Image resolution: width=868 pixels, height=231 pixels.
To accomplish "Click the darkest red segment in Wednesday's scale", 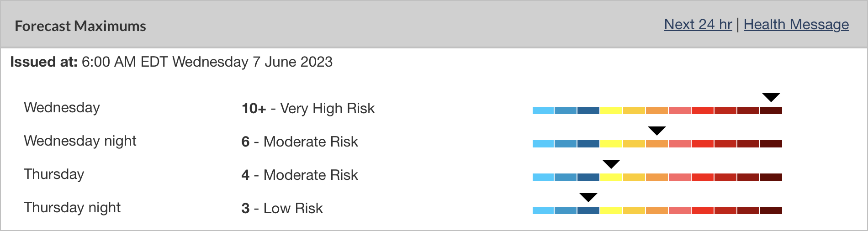I will [771, 110].
